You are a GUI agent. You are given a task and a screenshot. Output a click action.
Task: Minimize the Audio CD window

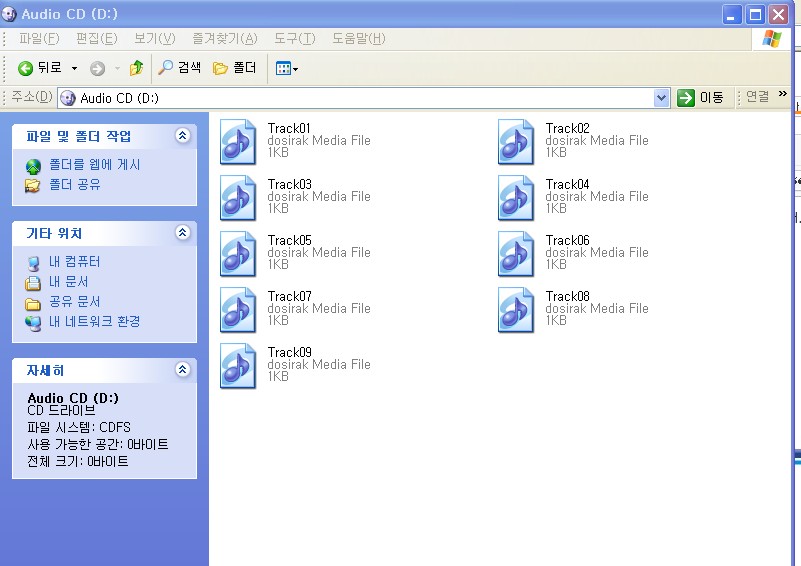pyautogui.click(x=732, y=14)
